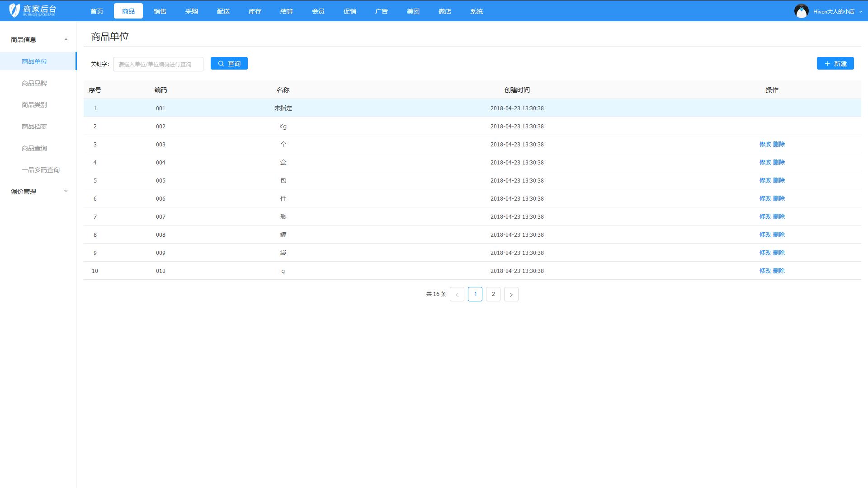Click the search magnifier 查询 button
Screen dimensions: 868x488
point(229,64)
